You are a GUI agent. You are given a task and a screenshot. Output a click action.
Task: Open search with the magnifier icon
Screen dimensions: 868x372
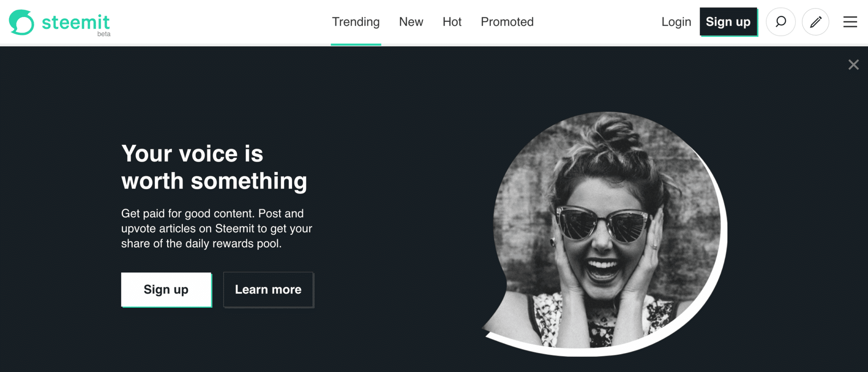(x=780, y=22)
